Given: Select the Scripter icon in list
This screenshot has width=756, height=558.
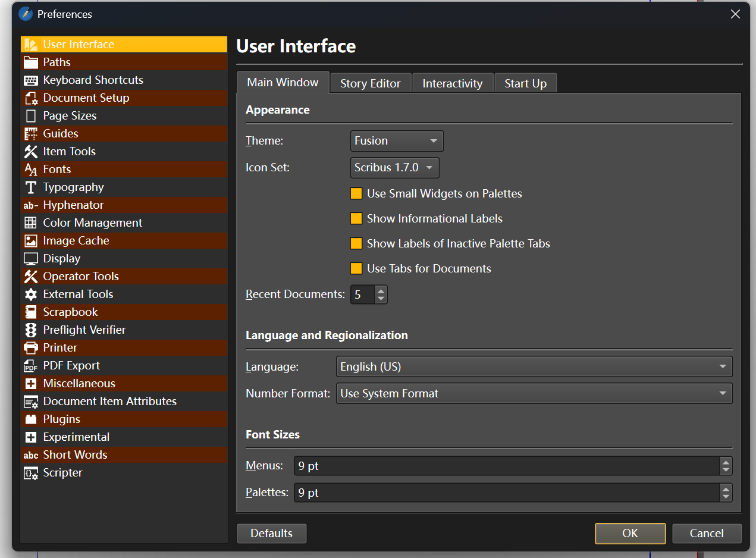Looking at the screenshot, I should point(31,473).
